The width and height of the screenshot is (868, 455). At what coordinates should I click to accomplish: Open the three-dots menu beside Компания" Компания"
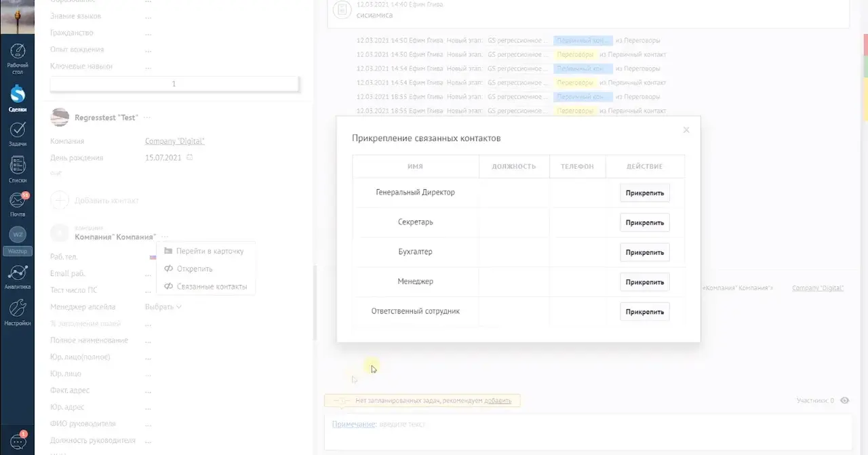pos(165,237)
